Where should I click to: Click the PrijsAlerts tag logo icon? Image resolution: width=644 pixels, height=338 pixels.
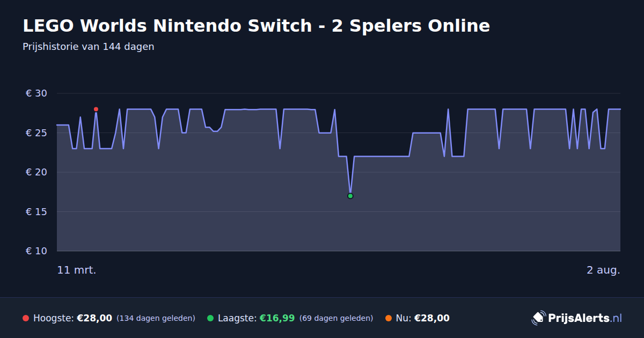click(x=538, y=318)
